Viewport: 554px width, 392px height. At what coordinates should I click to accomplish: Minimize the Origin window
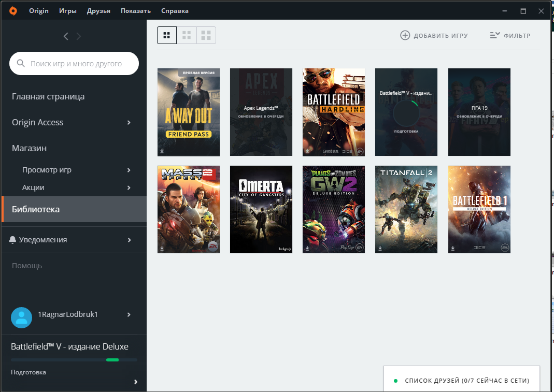(505, 11)
